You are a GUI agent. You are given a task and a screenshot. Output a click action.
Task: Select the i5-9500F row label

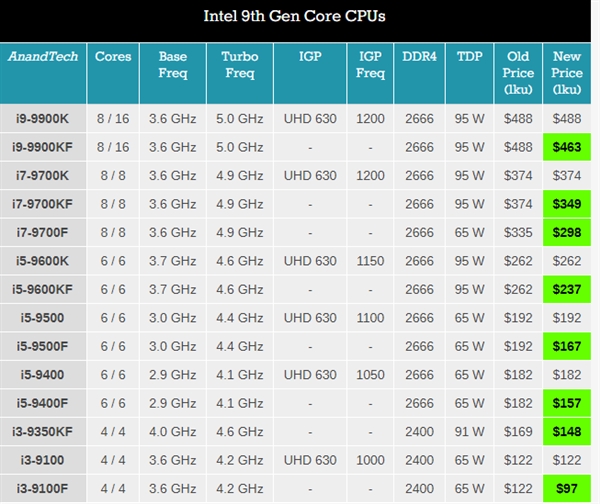(x=43, y=346)
